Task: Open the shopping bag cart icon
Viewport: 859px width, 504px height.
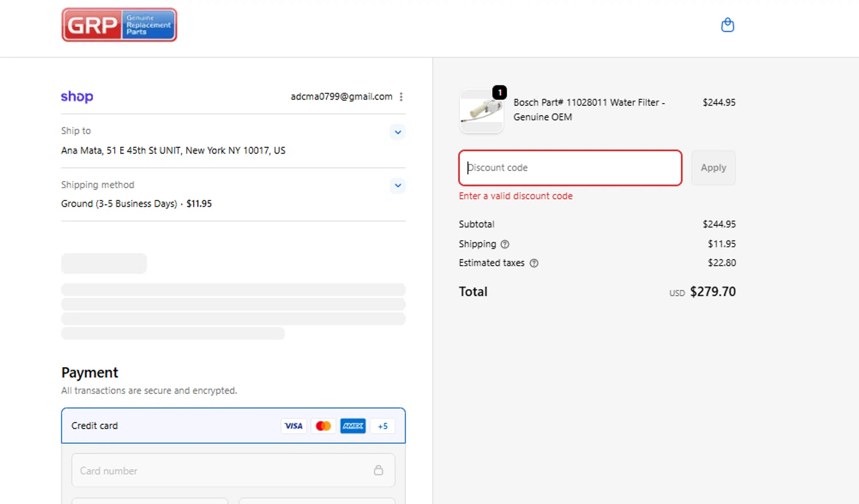Action: [x=727, y=25]
